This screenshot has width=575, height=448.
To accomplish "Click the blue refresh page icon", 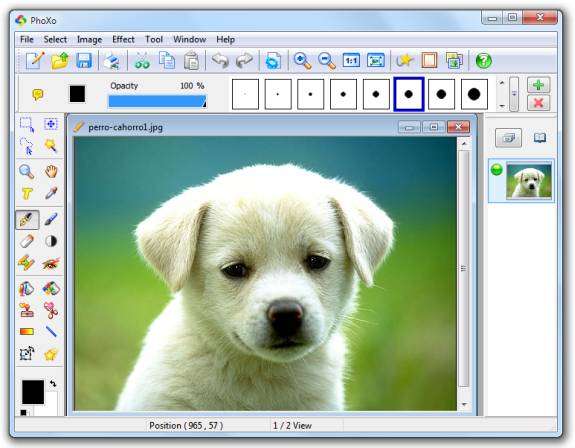I will click(x=273, y=60).
